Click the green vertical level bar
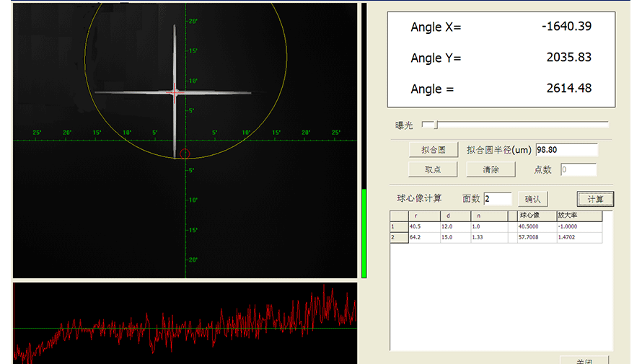 coord(364,233)
